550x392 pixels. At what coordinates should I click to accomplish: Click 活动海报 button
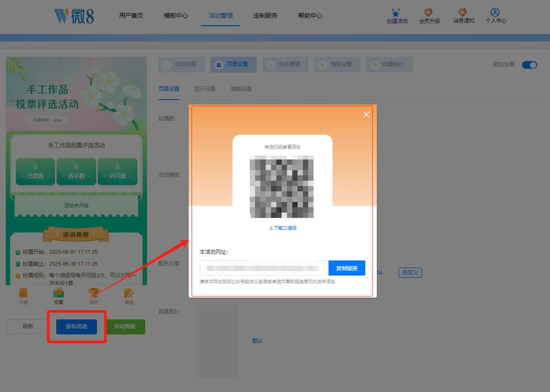125,326
